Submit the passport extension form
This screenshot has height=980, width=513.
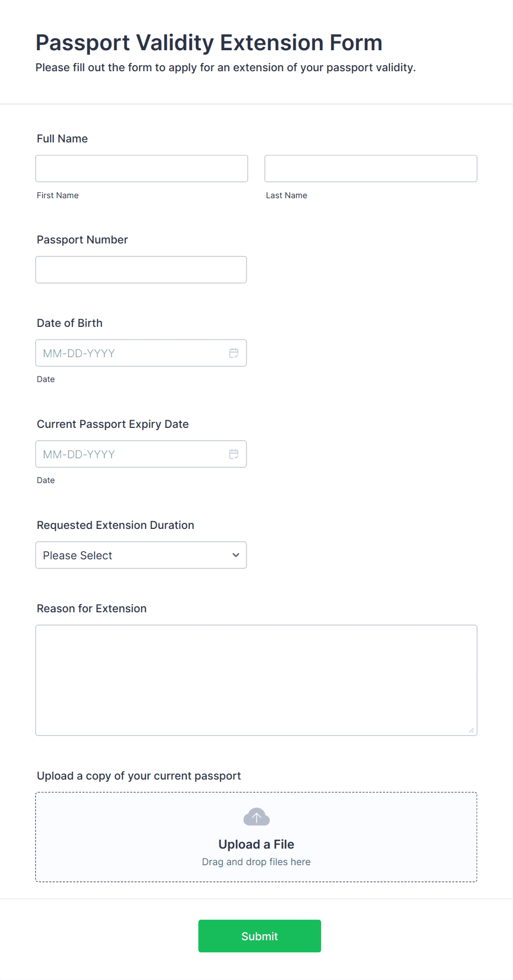click(x=260, y=936)
